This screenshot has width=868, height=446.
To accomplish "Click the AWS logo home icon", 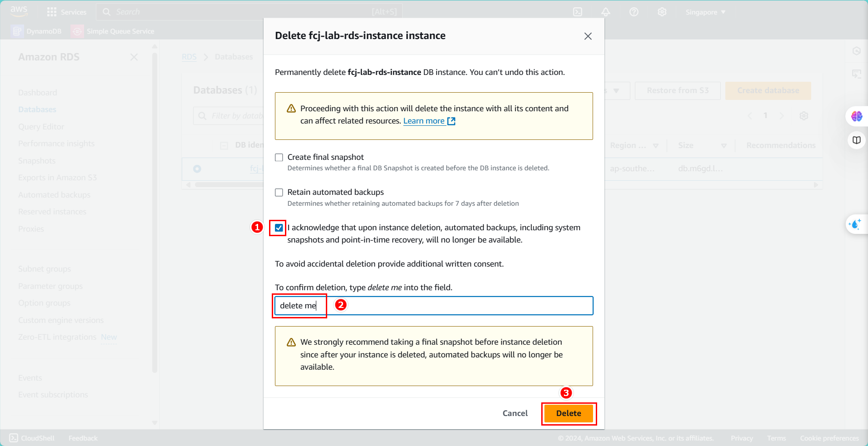I will click(x=19, y=11).
